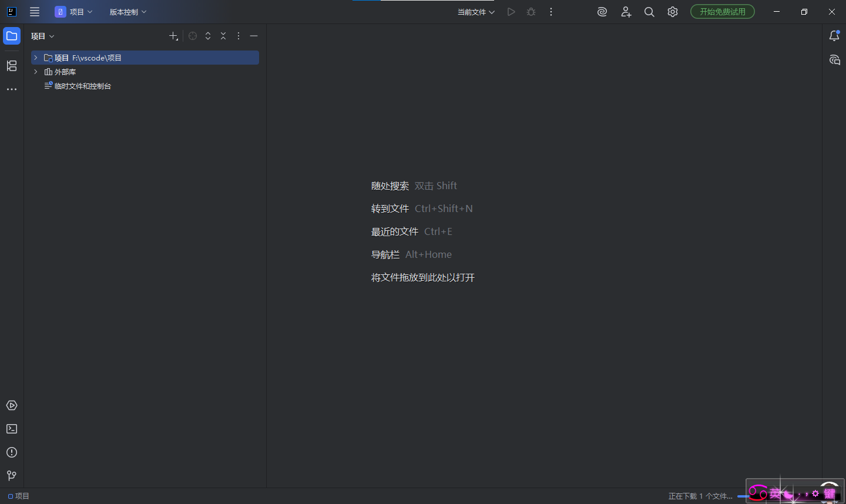Open the 版本控制 menu

pos(127,12)
